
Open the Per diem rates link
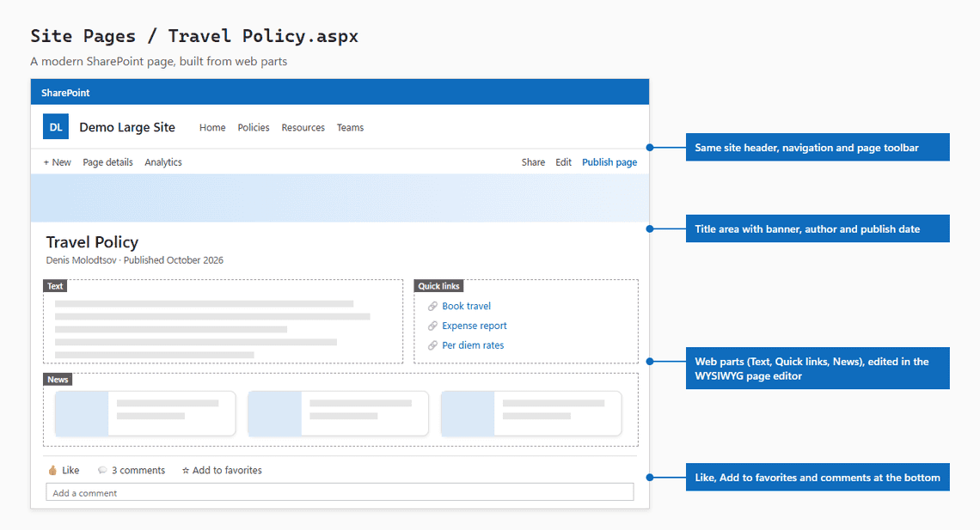coord(473,345)
